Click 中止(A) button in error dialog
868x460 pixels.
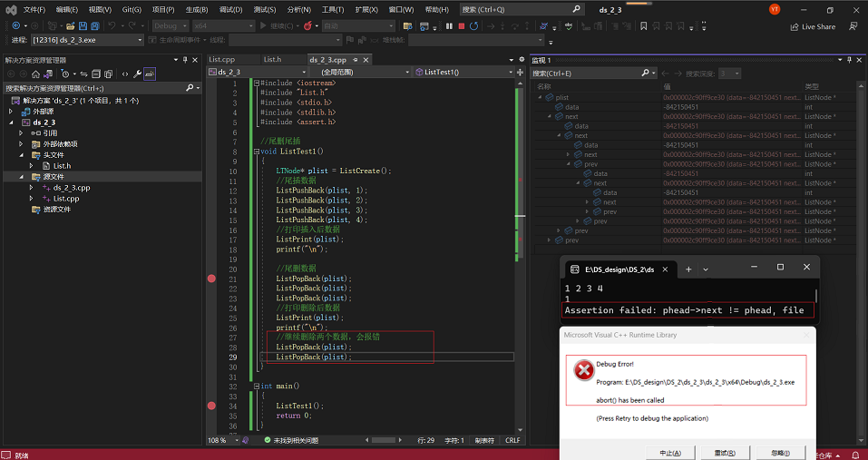(670, 453)
